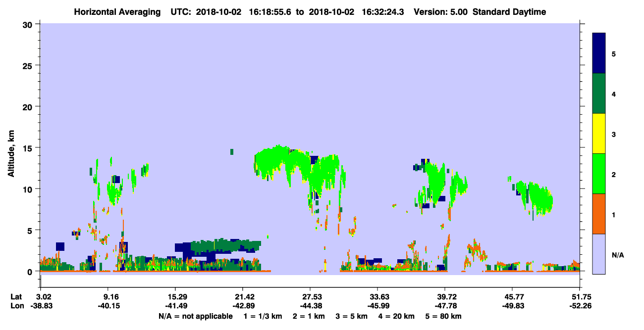Click the yellow level 3 legend swatch

coord(599,134)
